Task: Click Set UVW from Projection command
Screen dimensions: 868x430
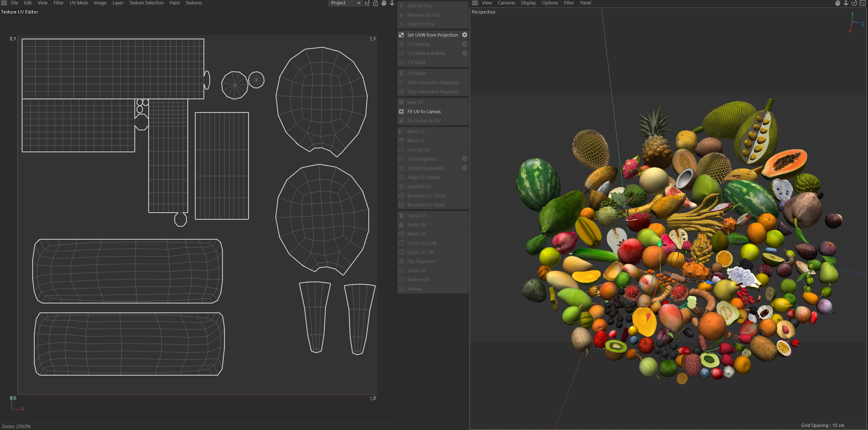Action: [432, 35]
